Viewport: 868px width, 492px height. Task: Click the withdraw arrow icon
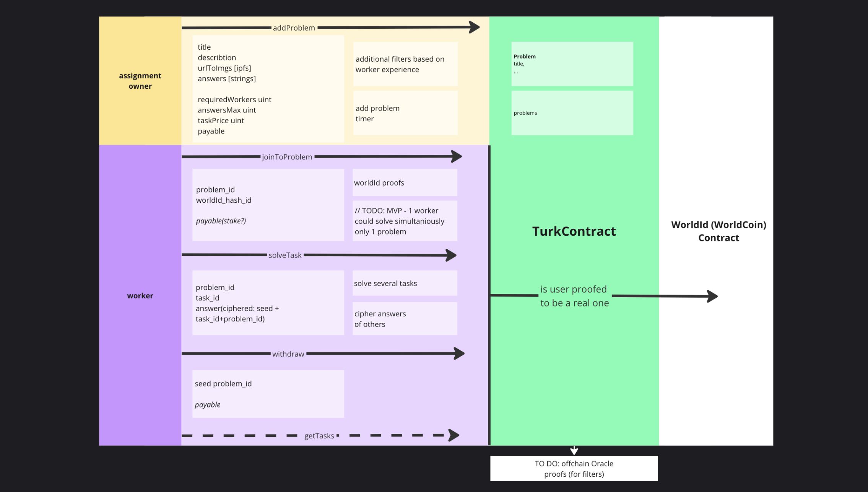point(460,354)
